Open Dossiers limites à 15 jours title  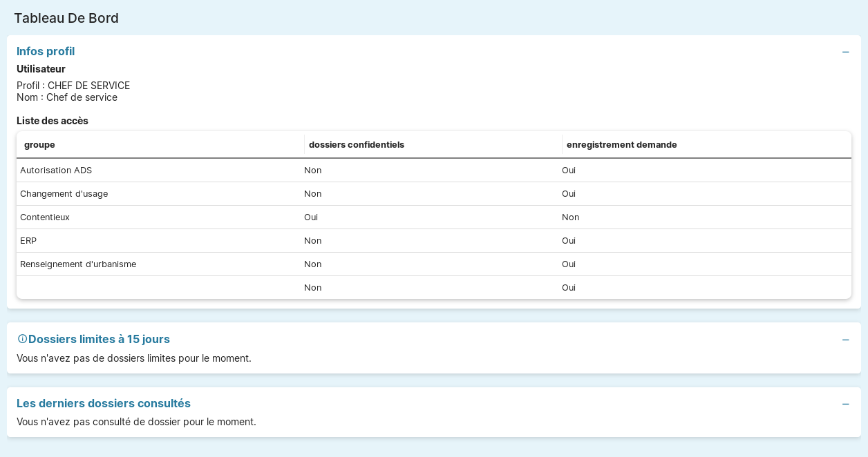[99, 339]
